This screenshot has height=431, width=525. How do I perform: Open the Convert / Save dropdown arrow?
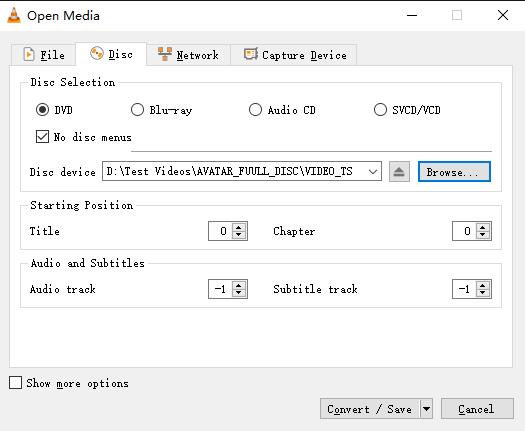(x=426, y=409)
